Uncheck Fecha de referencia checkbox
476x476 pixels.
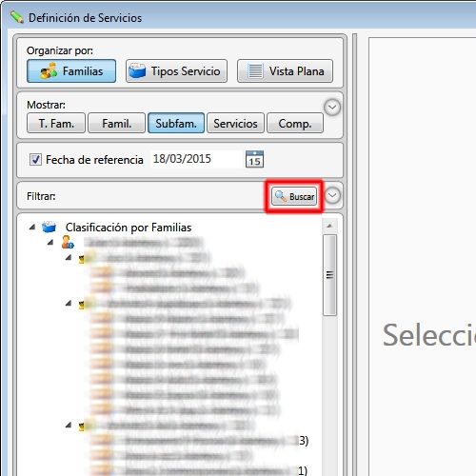pyautogui.click(x=35, y=159)
